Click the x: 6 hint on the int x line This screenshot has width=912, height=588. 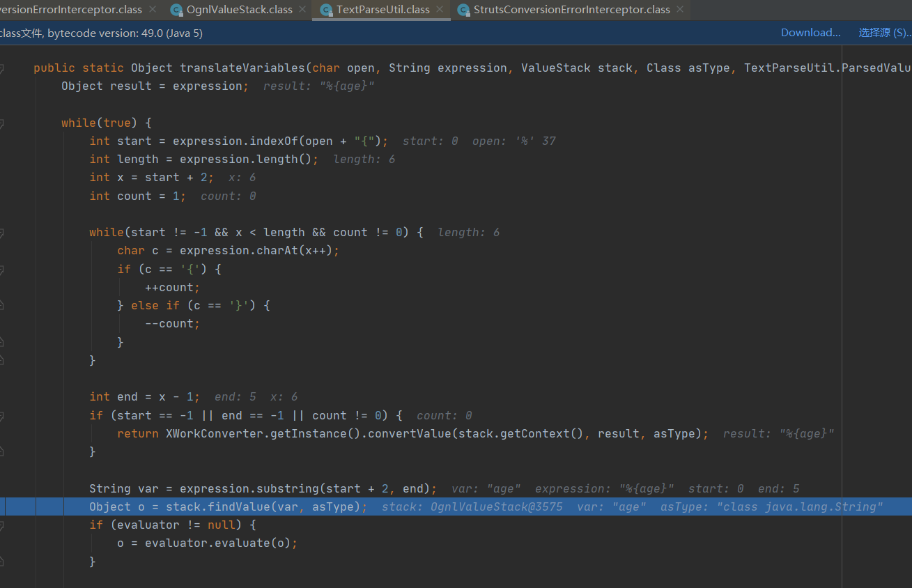pos(242,178)
